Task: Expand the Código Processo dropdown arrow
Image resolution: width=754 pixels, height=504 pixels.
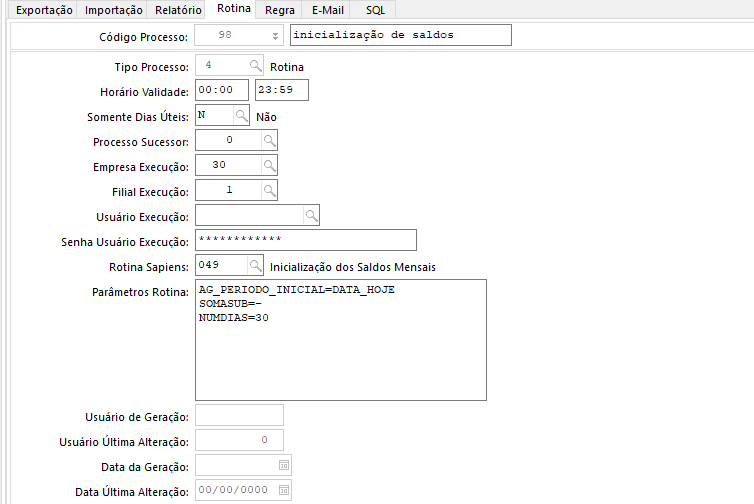Action: pos(275,36)
